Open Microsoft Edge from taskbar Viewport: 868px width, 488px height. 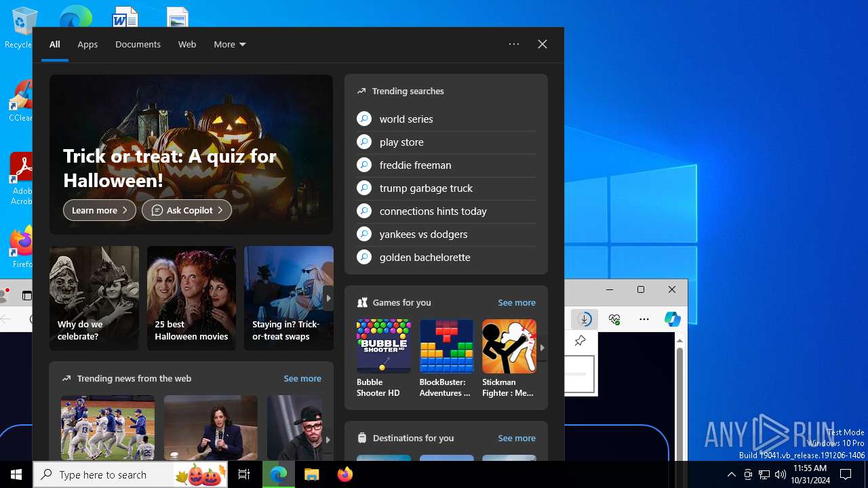pos(279,474)
